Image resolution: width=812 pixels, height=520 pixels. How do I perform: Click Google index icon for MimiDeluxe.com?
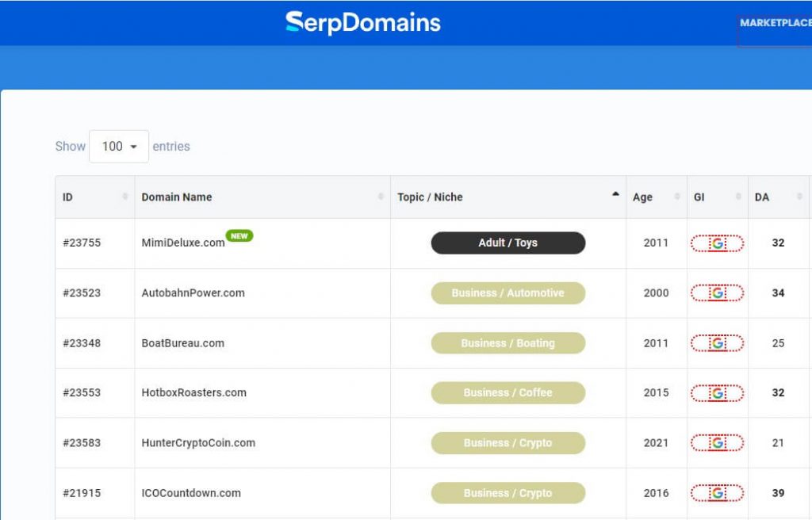coord(717,243)
